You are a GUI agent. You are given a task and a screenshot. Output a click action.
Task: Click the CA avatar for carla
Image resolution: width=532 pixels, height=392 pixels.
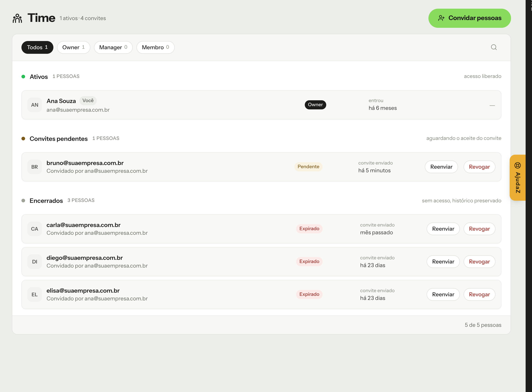click(x=35, y=229)
